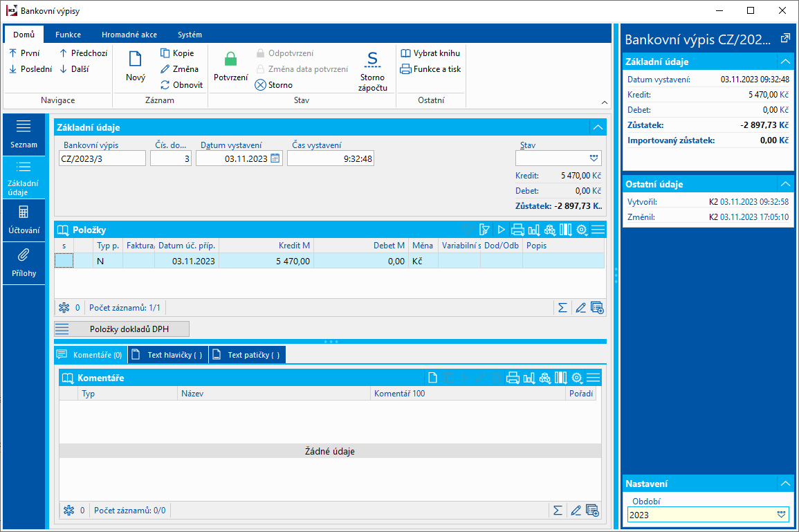Click the sum icon under Položky table
The height and width of the screenshot is (532, 799).
tap(562, 307)
